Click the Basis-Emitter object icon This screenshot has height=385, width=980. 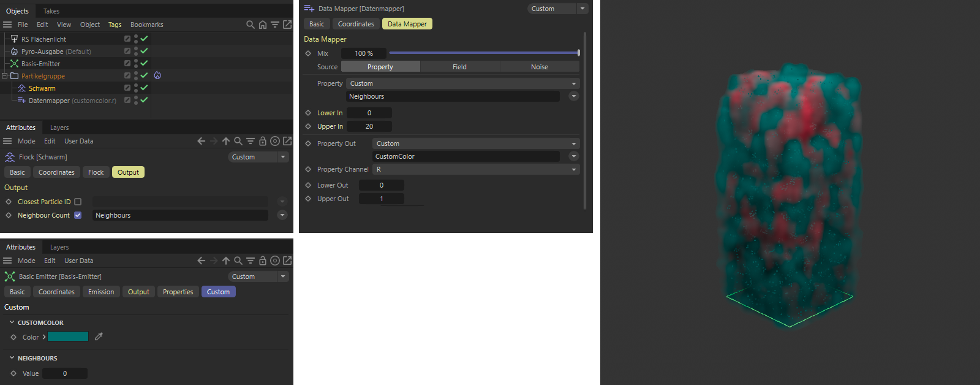point(14,64)
